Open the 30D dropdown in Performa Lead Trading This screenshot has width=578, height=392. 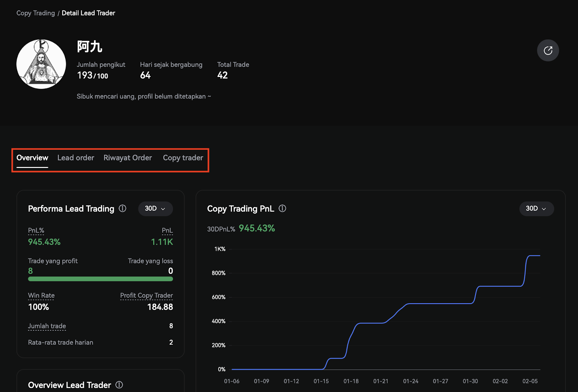[x=155, y=209]
